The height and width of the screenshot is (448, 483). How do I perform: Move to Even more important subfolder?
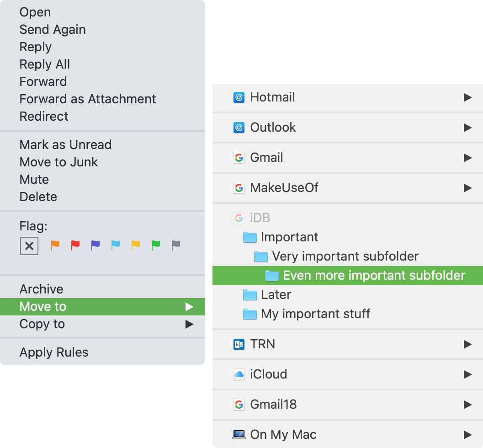(373, 276)
